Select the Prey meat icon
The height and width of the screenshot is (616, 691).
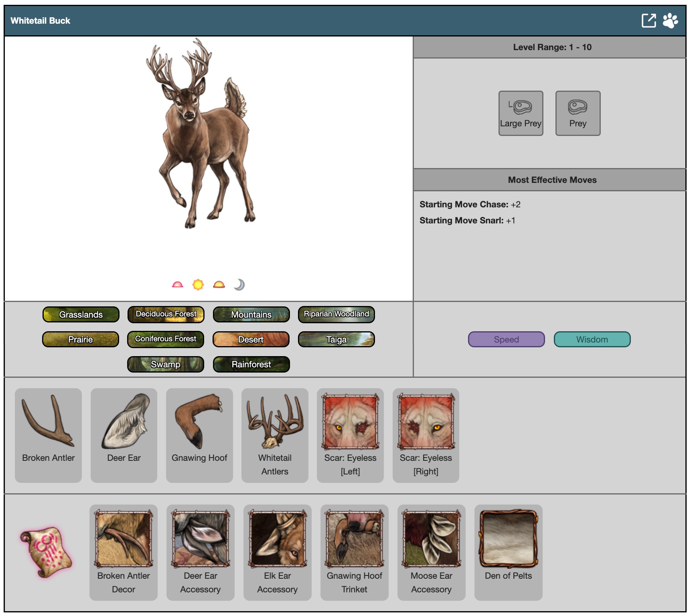578,113
